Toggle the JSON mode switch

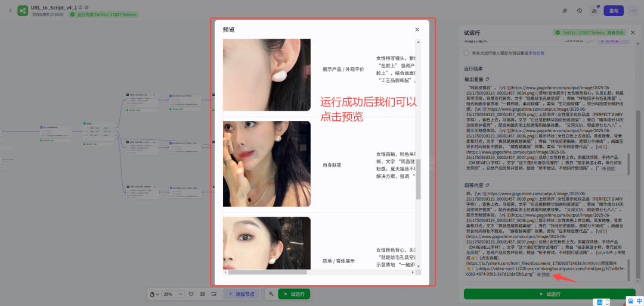pos(589,40)
